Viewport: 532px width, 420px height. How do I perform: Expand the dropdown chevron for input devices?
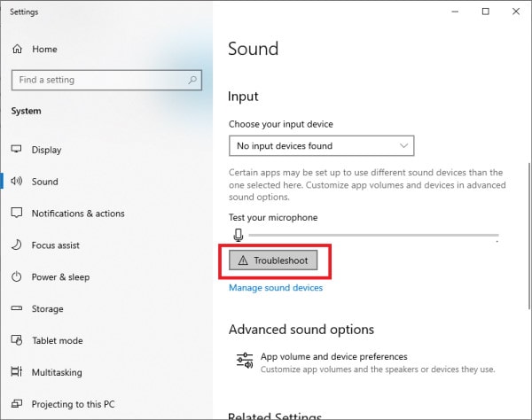pyautogui.click(x=403, y=146)
